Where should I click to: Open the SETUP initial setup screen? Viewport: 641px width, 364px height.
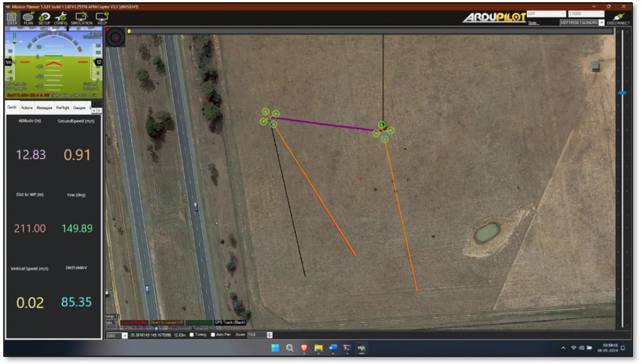coord(44,18)
